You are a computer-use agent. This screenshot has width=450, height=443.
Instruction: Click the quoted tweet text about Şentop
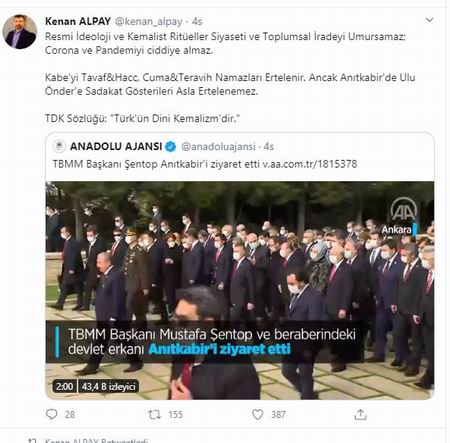point(205,164)
